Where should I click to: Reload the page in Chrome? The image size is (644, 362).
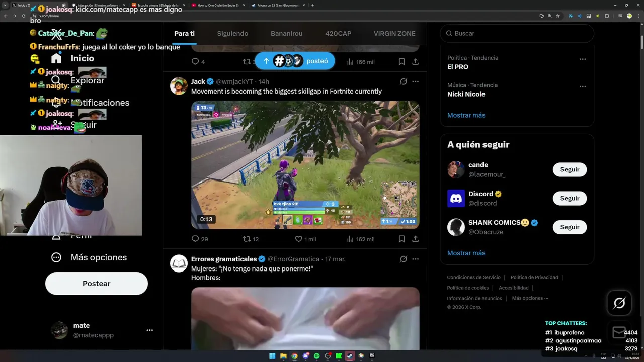[x=23, y=16]
